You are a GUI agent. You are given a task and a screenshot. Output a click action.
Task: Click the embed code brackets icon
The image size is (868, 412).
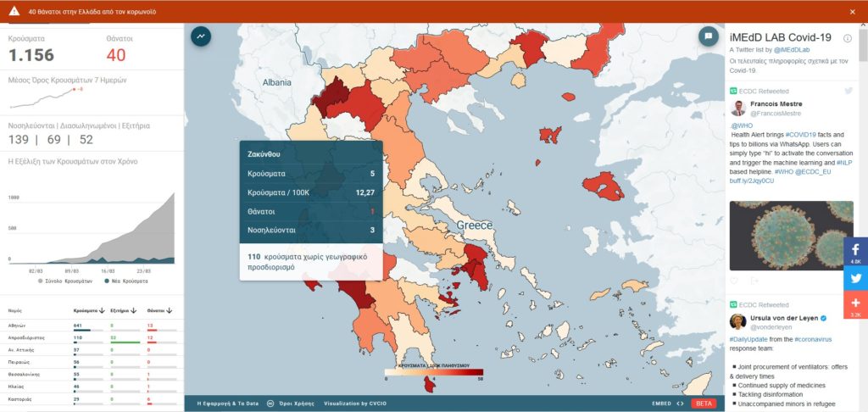(x=681, y=404)
